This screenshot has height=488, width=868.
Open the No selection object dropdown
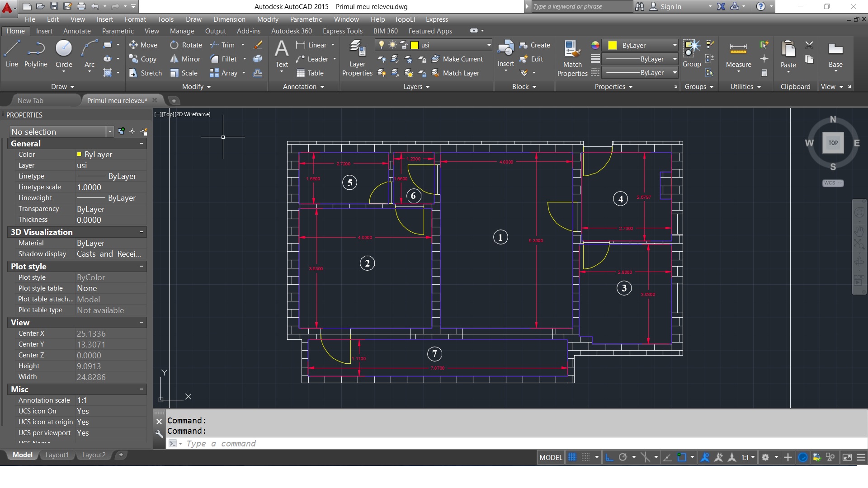click(x=109, y=131)
